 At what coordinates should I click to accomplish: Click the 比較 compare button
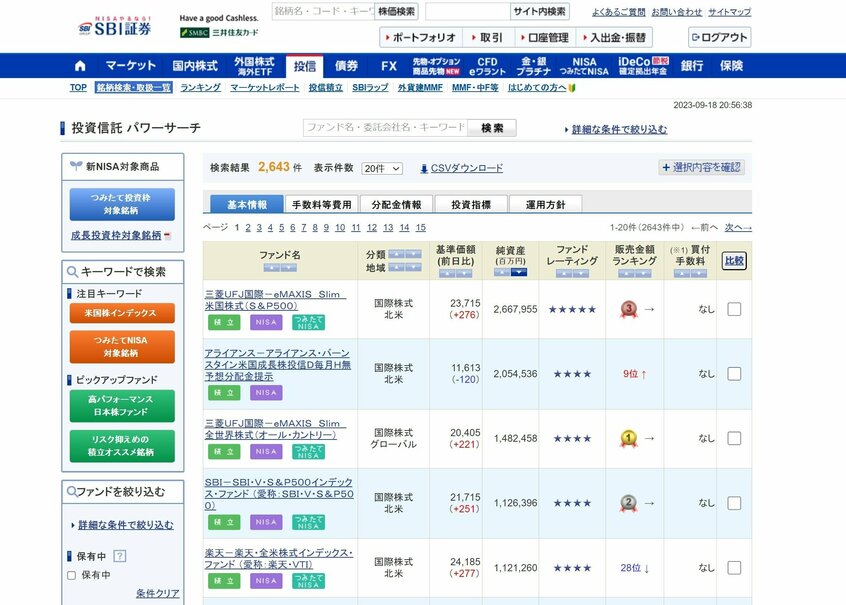coord(734,261)
